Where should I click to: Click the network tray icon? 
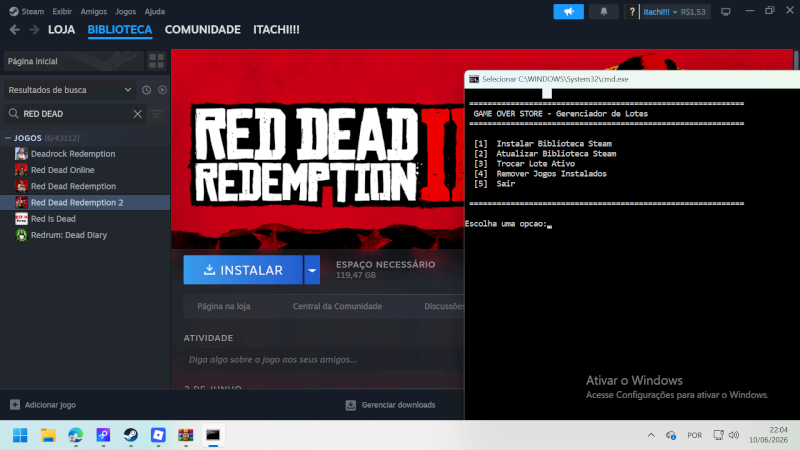click(718, 435)
